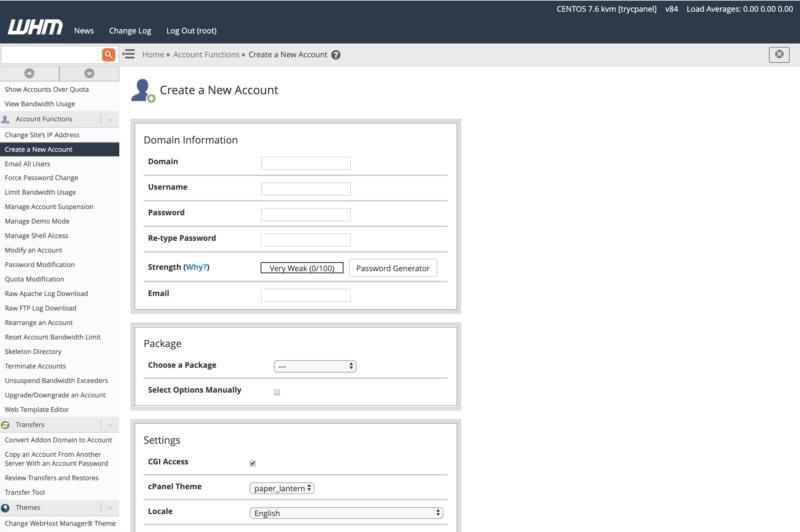This screenshot has height=532, width=800.
Task: Uncheck the CGI Access checkbox
Action: click(x=252, y=463)
